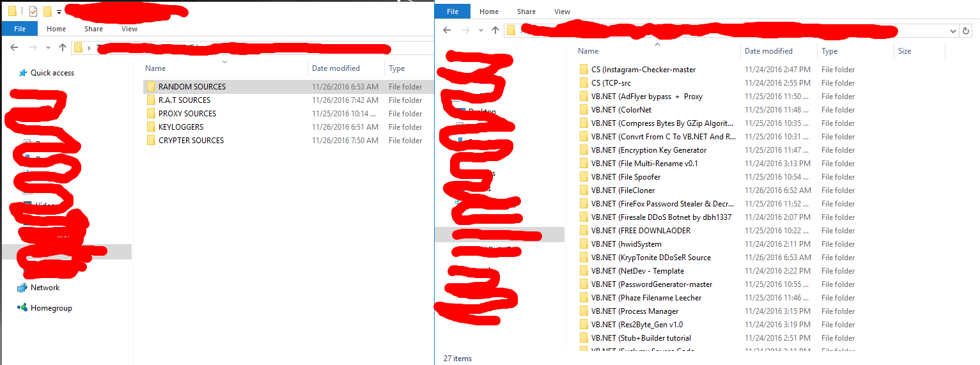Click VB.NET (Encryption Key Generator folder icon
980x365 pixels.
click(584, 150)
